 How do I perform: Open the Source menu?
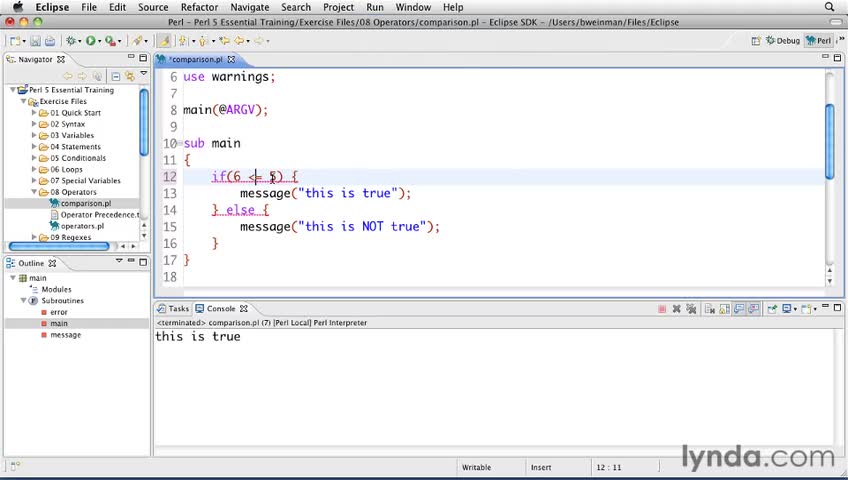(x=153, y=7)
